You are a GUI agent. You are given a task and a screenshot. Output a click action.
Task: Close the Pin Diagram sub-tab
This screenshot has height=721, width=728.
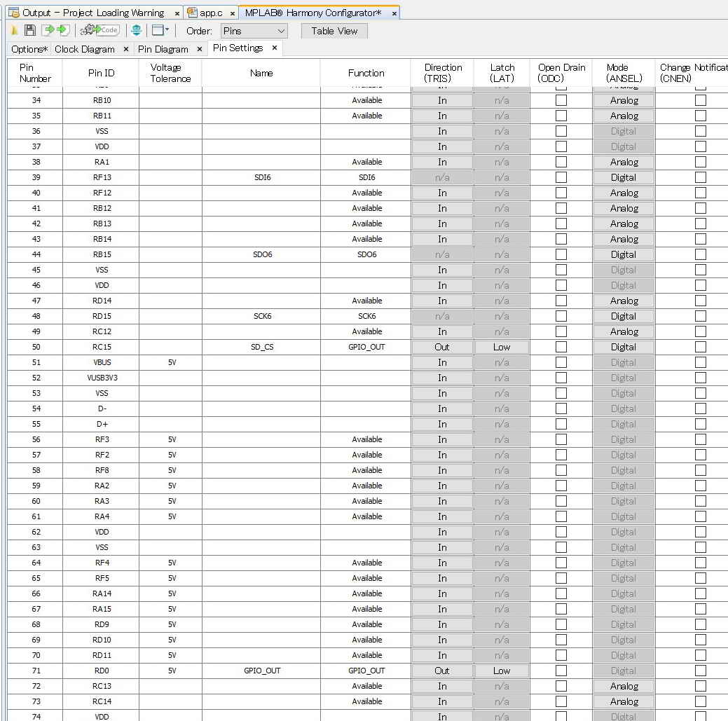point(199,49)
